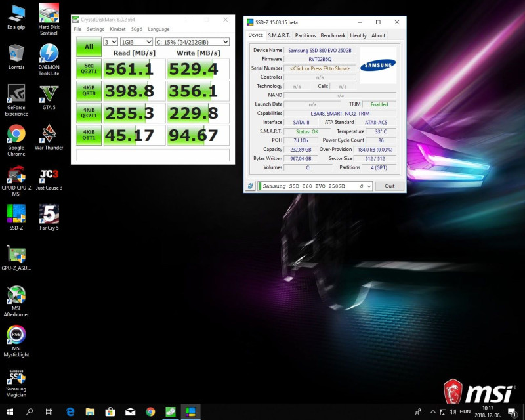Click Quit button in SSD-Z
Viewport: 525px width, 420px height.
(389, 186)
